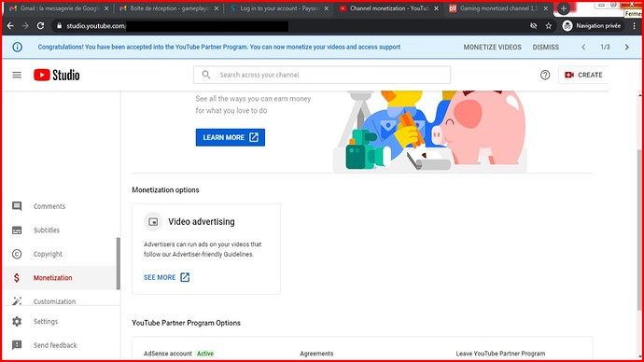Screen dimensions: 644x362
Task: Open the hamburger menu beside YouTube Studio logo
Action: pyautogui.click(x=17, y=75)
